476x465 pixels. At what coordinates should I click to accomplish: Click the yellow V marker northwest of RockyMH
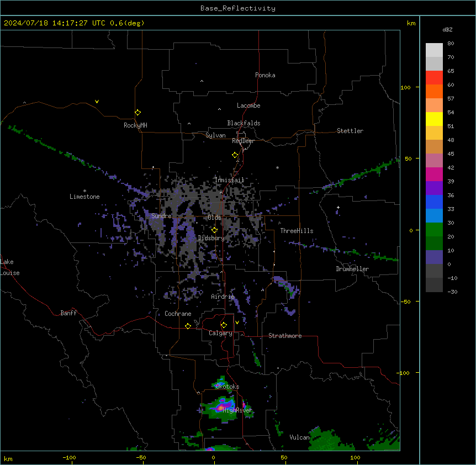pos(97,102)
